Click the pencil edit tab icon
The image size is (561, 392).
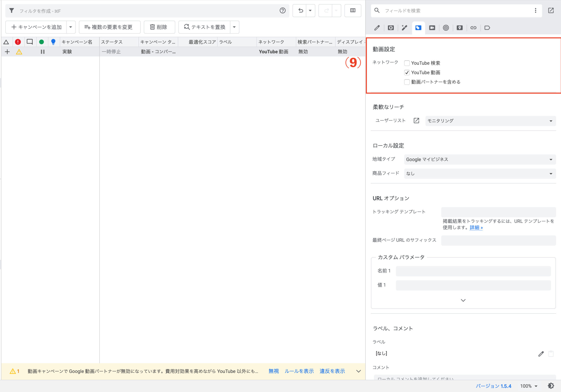tap(377, 28)
